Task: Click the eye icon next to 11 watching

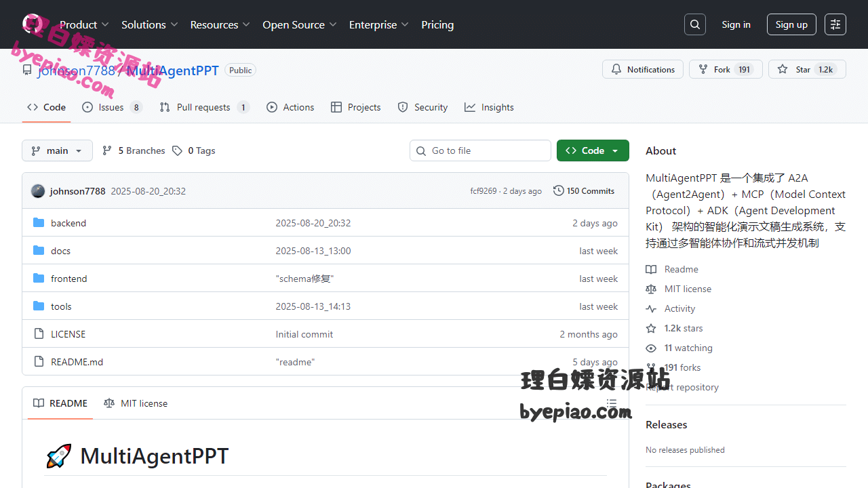Action: [x=651, y=348]
